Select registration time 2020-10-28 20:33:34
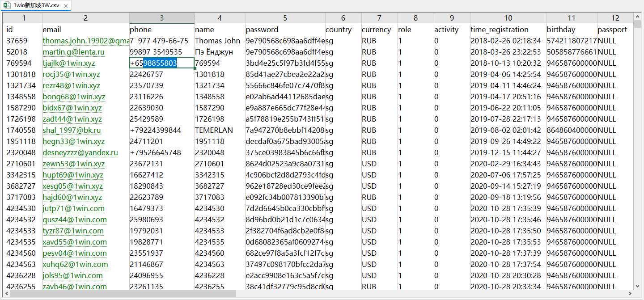 (508, 287)
